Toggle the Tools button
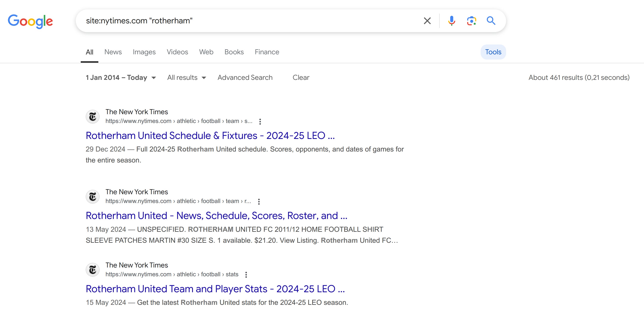 point(493,52)
